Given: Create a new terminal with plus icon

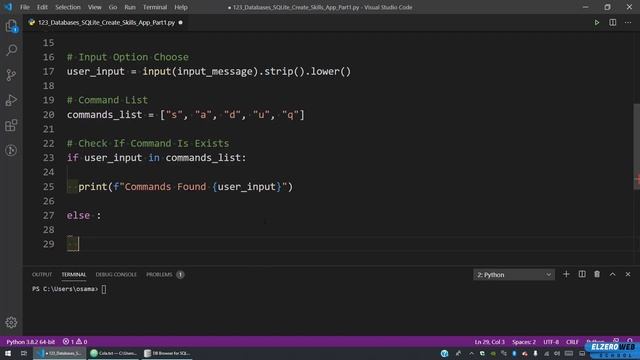Looking at the screenshot, I should coord(566,274).
